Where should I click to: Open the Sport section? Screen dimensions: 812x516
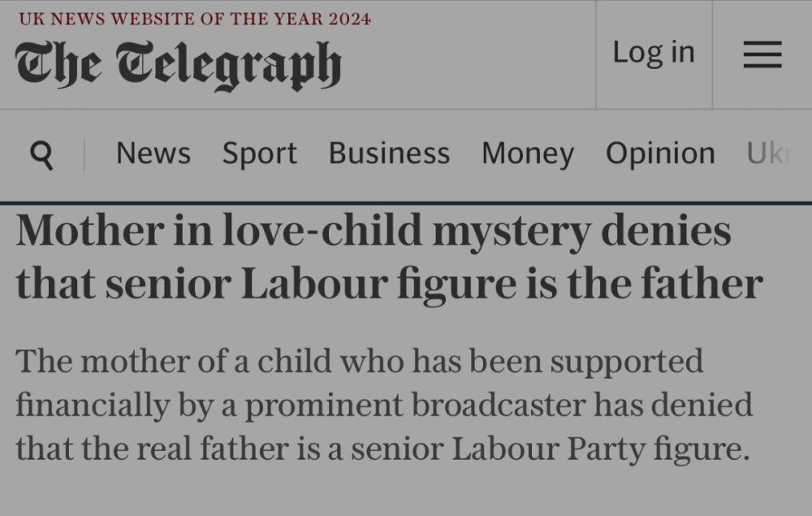click(x=260, y=154)
